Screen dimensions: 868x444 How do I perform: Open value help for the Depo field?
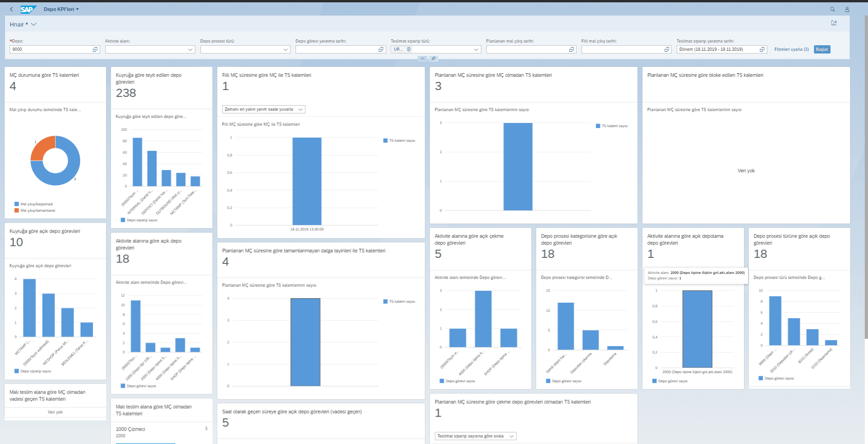pos(95,49)
